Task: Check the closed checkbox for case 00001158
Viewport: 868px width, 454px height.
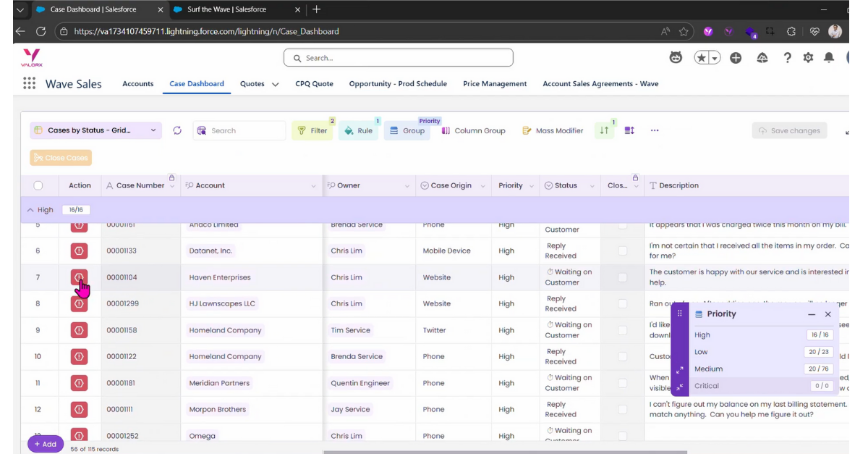Action: [622, 330]
